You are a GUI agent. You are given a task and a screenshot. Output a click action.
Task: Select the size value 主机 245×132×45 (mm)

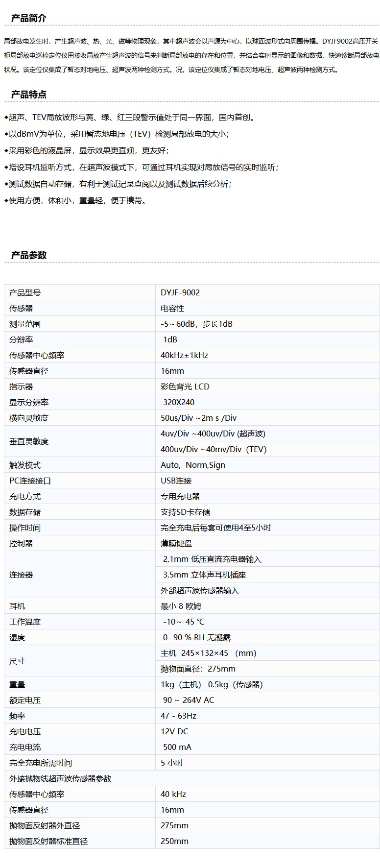click(209, 653)
